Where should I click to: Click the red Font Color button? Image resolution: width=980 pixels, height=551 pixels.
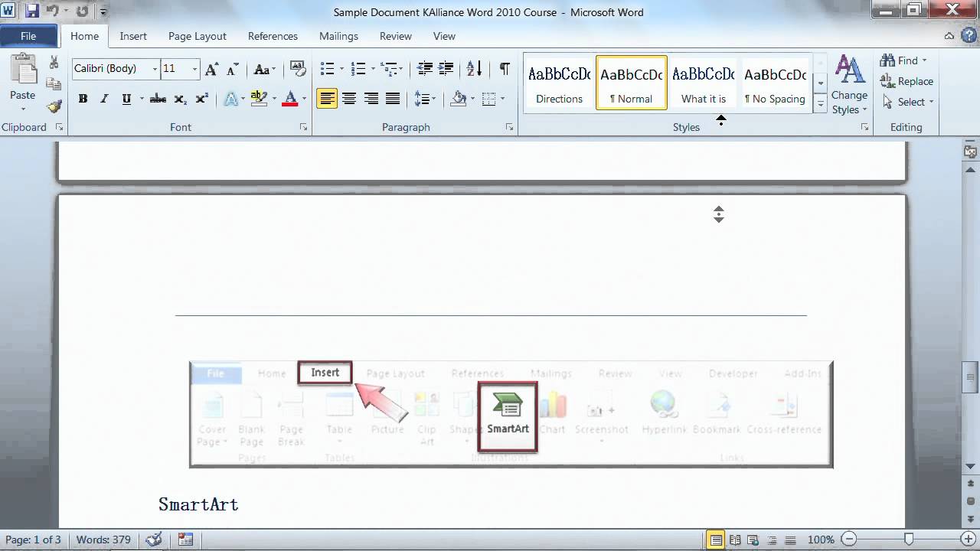click(289, 99)
